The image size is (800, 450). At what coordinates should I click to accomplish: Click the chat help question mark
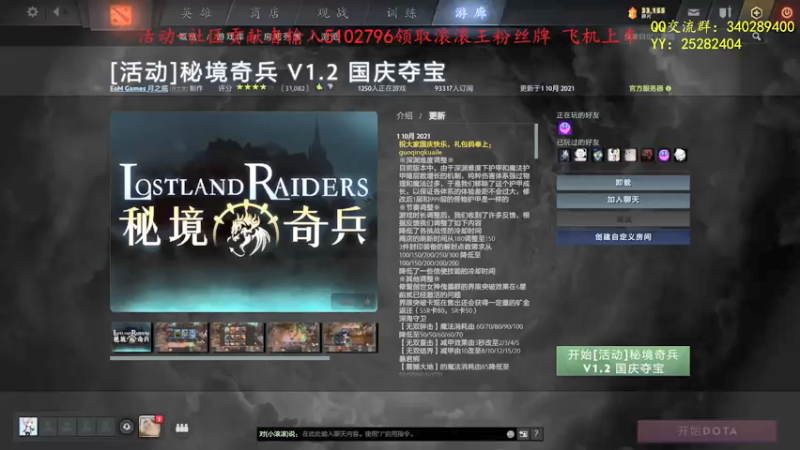[x=536, y=434]
